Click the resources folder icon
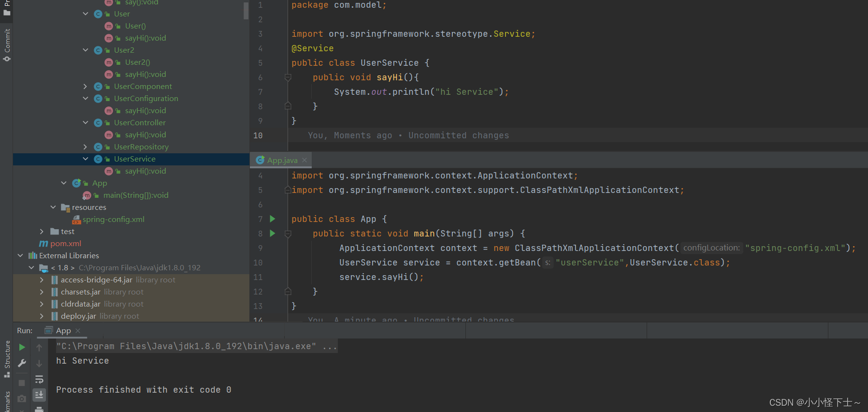Image resolution: width=868 pixels, height=412 pixels. (66, 207)
